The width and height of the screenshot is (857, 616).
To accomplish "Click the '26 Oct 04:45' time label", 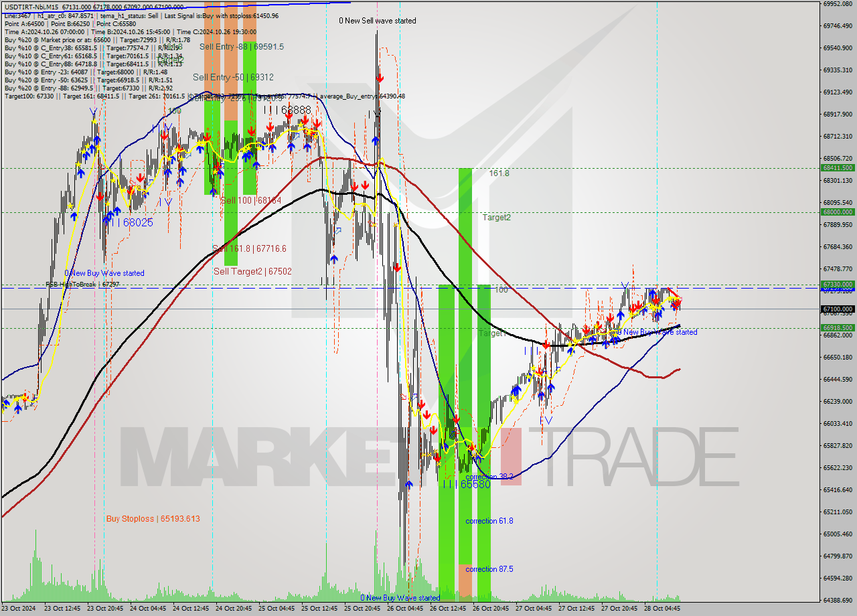I will point(405,609).
